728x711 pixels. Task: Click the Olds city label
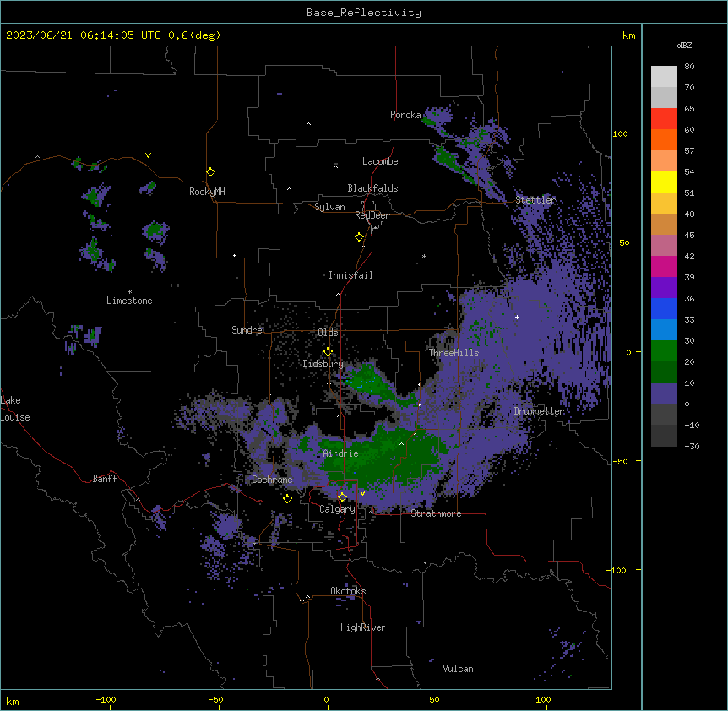[328, 333]
